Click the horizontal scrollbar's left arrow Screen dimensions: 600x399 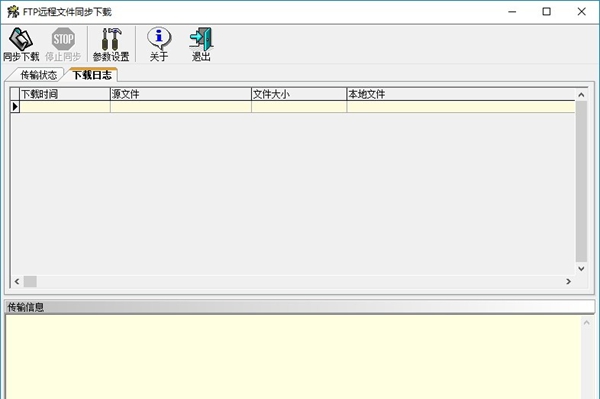(x=17, y=282)
